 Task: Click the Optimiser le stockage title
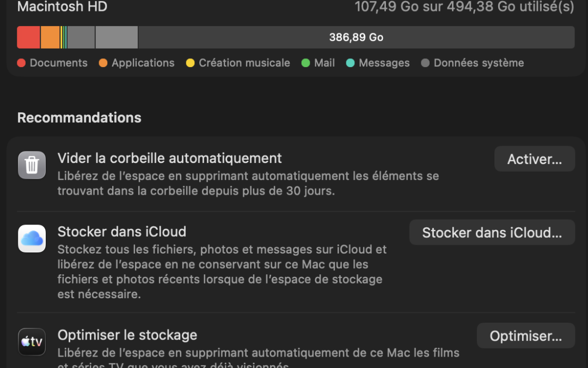coord(127,335)
